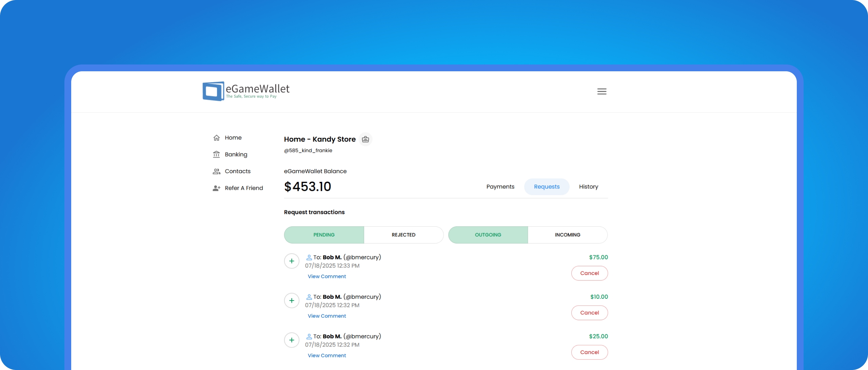Click the Refer A Friend person-plus icon

[x=216, y=188]
